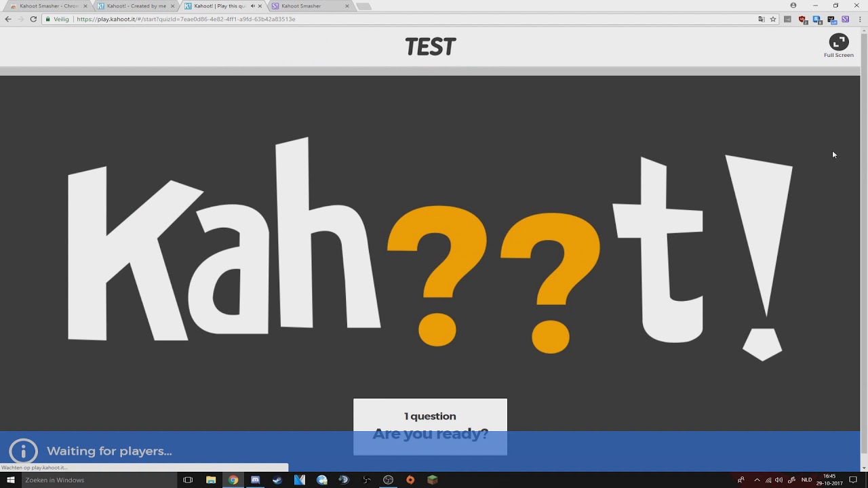Open Steam from the taskbar

pos(277,480)
